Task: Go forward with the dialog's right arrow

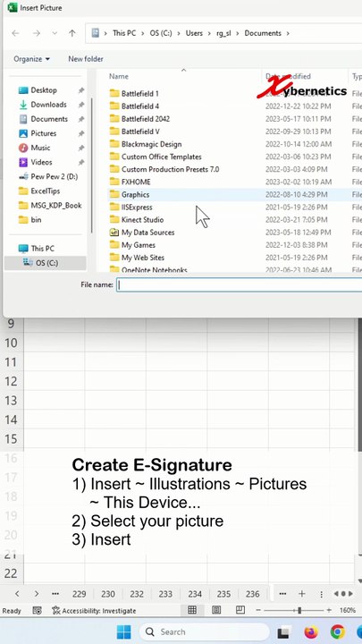Action: 37,33
